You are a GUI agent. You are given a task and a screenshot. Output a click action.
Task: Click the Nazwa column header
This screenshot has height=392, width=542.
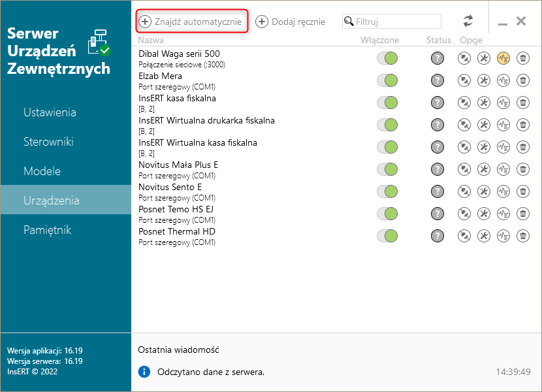[x=151, y=40]
